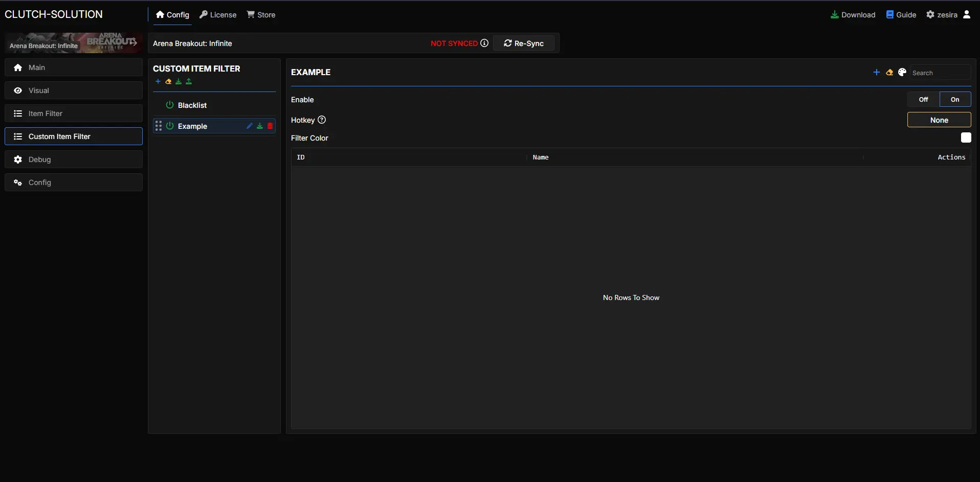Screen dimensions: 980x482
Task: Open the palette icon in the Example panel
Action: tap(902, 73)
